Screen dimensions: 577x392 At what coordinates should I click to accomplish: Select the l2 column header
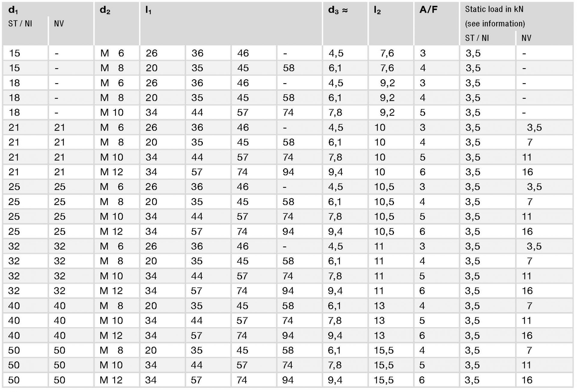click(377, 10)
